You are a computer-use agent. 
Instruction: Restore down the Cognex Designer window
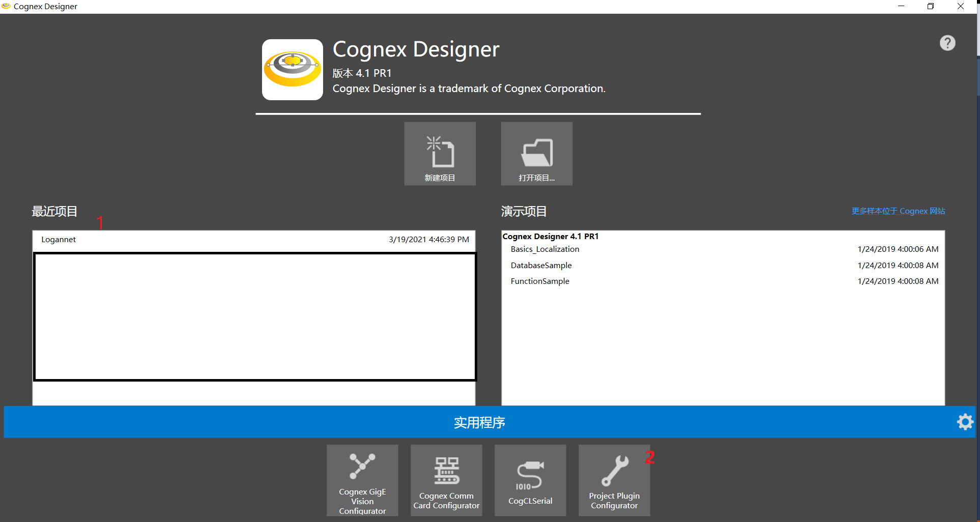931,6
